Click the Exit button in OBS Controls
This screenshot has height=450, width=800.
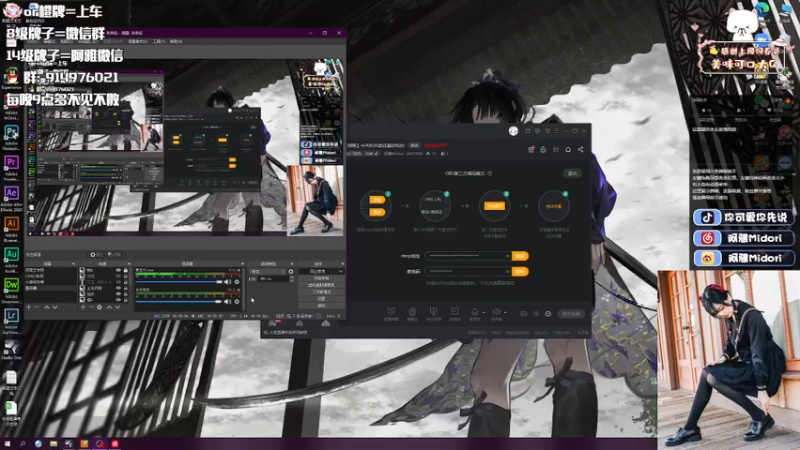[x=321, y=305]
